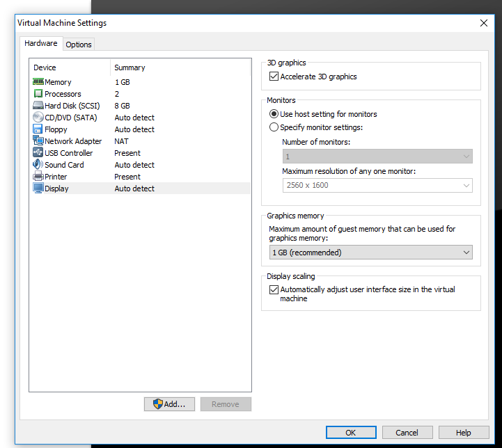Select the Network Adapter row label
Screen dimensions: 502x448
pos(73,141)
